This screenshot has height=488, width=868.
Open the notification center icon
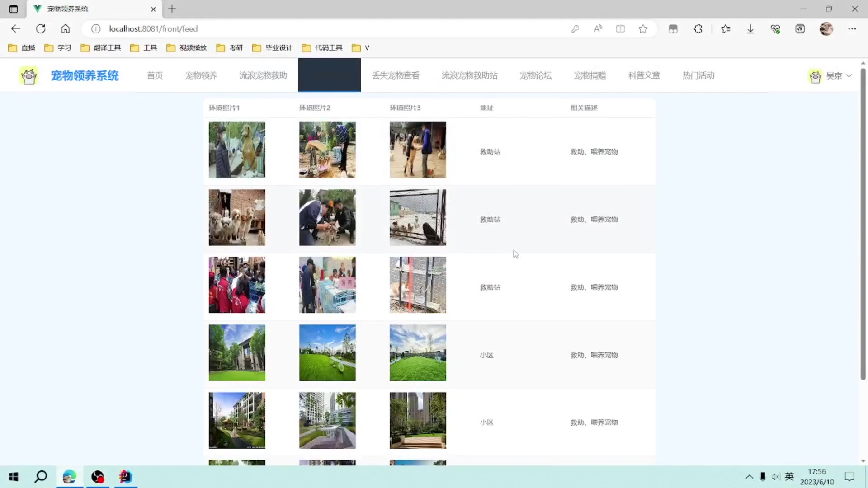[849, 477]
